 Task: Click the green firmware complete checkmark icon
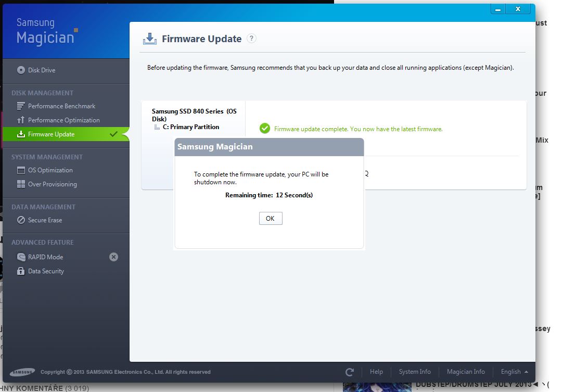pos(265,128)
